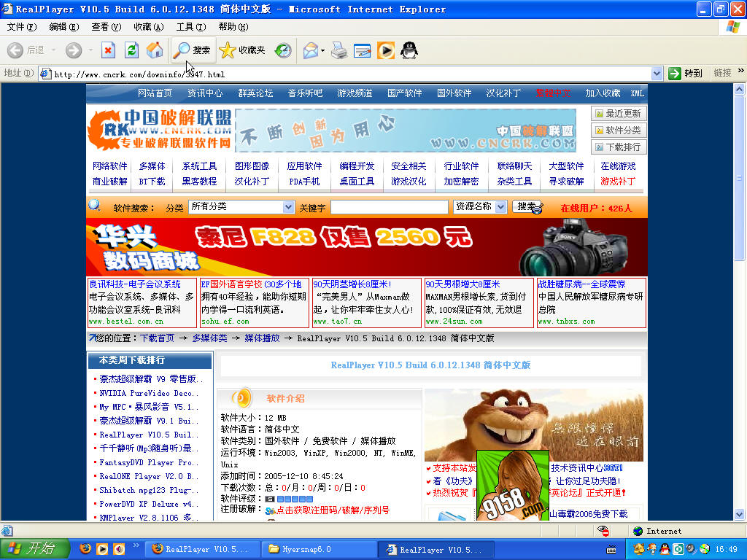The width and height of the screenshot is (747, 560).
Task: Click the 关键字 keyword input field
Action: (390, 206)
